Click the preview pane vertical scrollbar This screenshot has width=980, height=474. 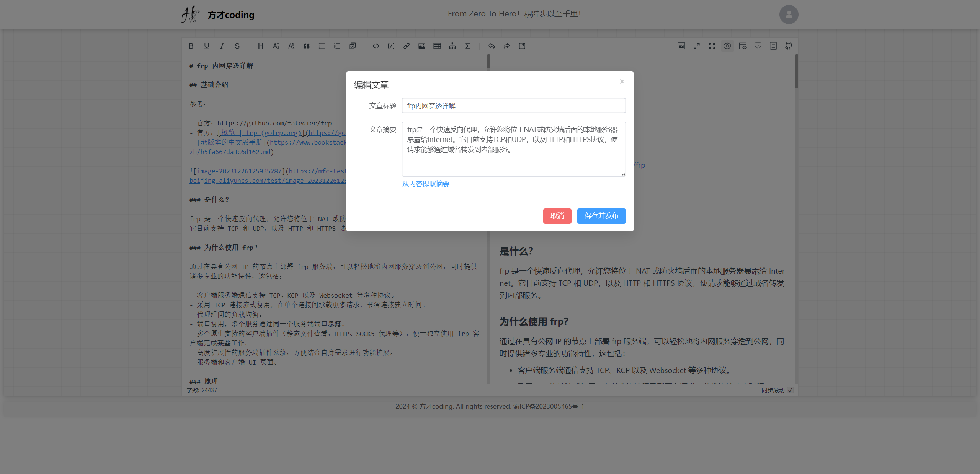[x=797, y=71]
